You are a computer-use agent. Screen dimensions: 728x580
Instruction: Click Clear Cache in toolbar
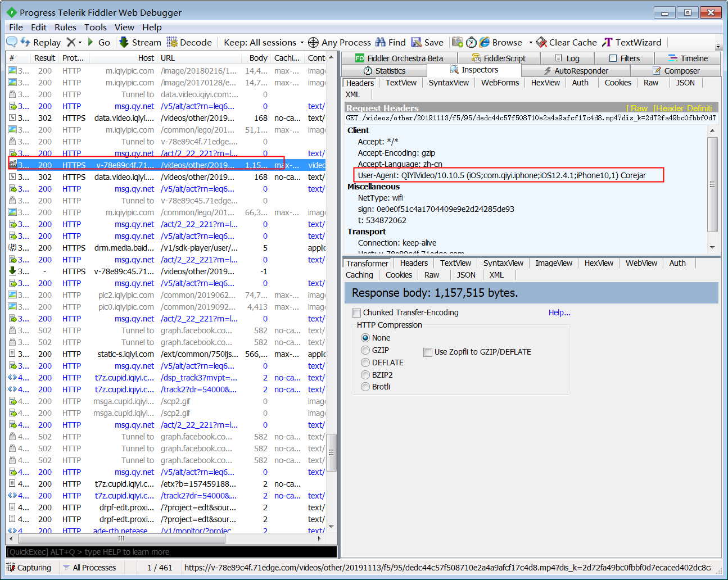tap(567, 42)
